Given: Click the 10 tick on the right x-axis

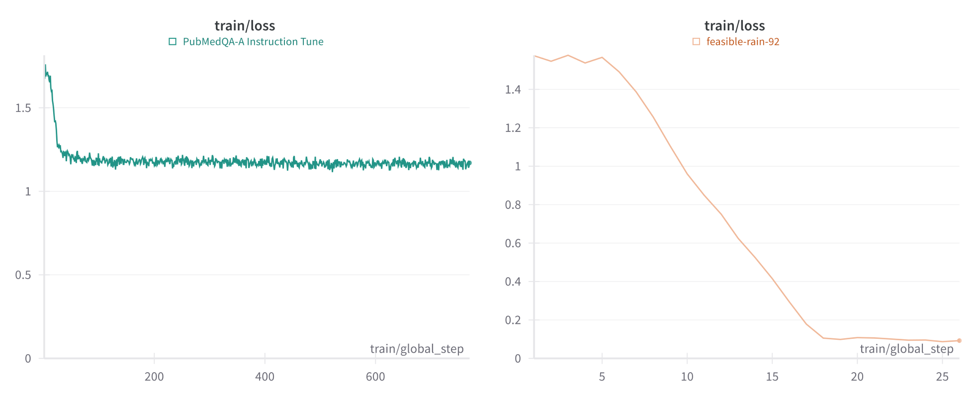Looking at the screenshot, I should (687, 377).
